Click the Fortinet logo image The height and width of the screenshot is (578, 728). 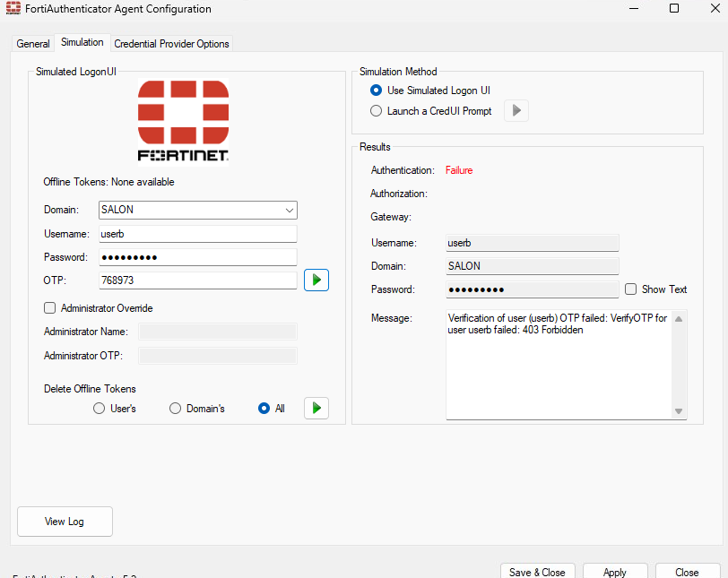click(183, 121)
